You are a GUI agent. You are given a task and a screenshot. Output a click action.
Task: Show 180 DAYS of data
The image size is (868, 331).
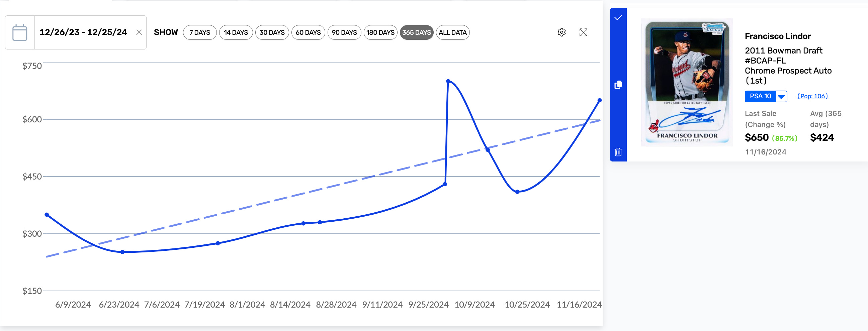[x=380, y=32]
